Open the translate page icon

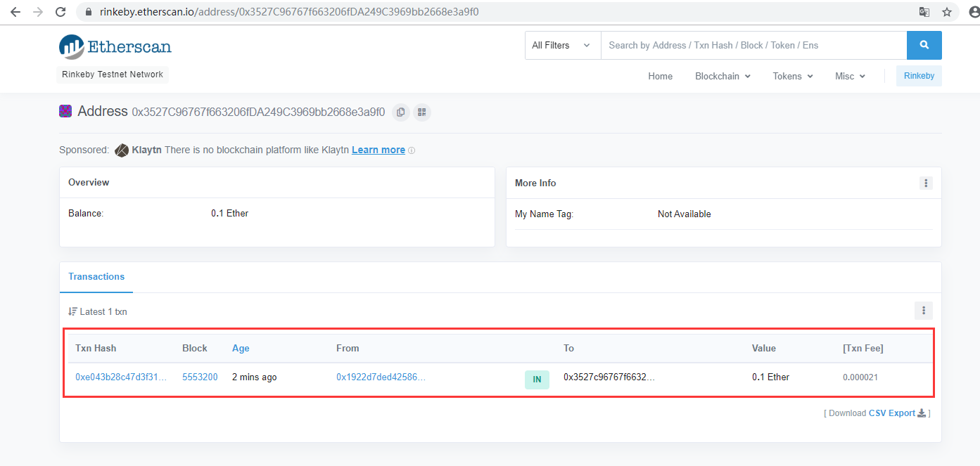tap(924, 12)
